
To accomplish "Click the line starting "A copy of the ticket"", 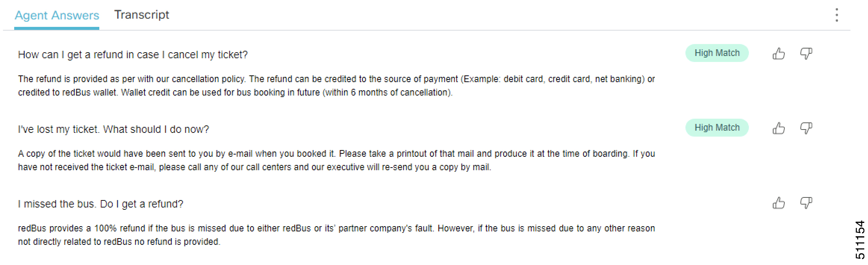I will [x=336, y=154].
